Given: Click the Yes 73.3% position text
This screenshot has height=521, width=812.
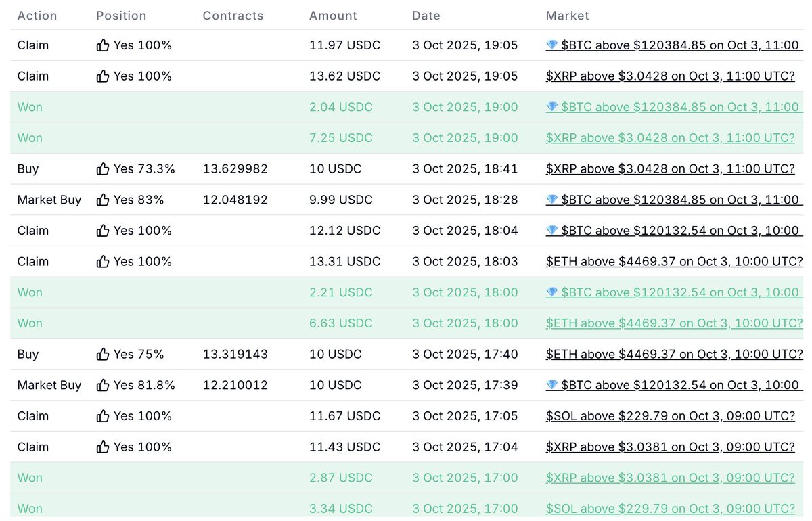Looking at the screenshot, I should click(x=144, y=169).
